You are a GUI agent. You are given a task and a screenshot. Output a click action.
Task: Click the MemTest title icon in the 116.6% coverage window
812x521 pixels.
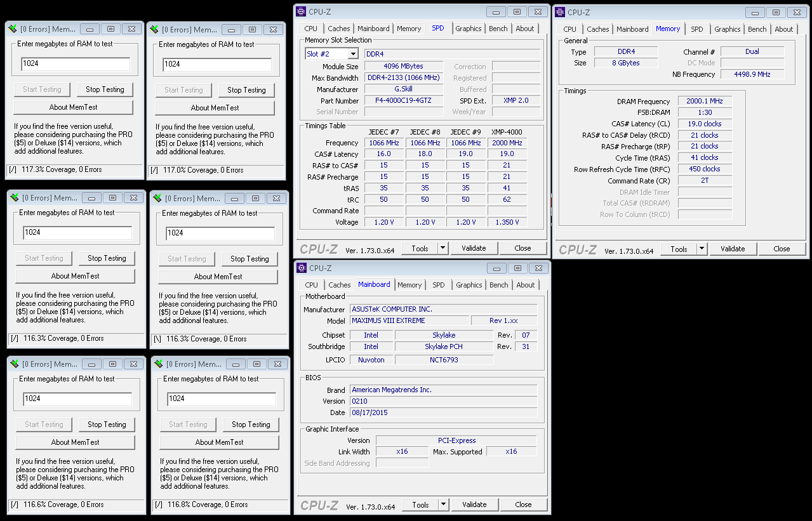[15, 364]
